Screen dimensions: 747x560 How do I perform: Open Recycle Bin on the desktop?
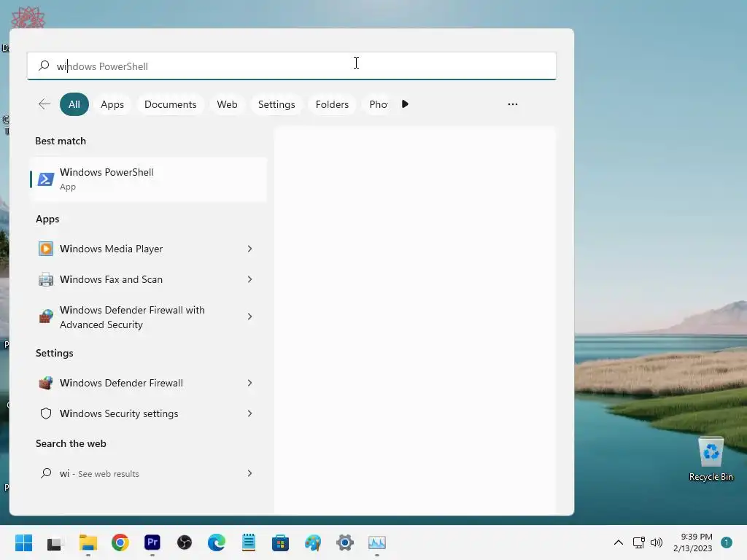point(711,459)
